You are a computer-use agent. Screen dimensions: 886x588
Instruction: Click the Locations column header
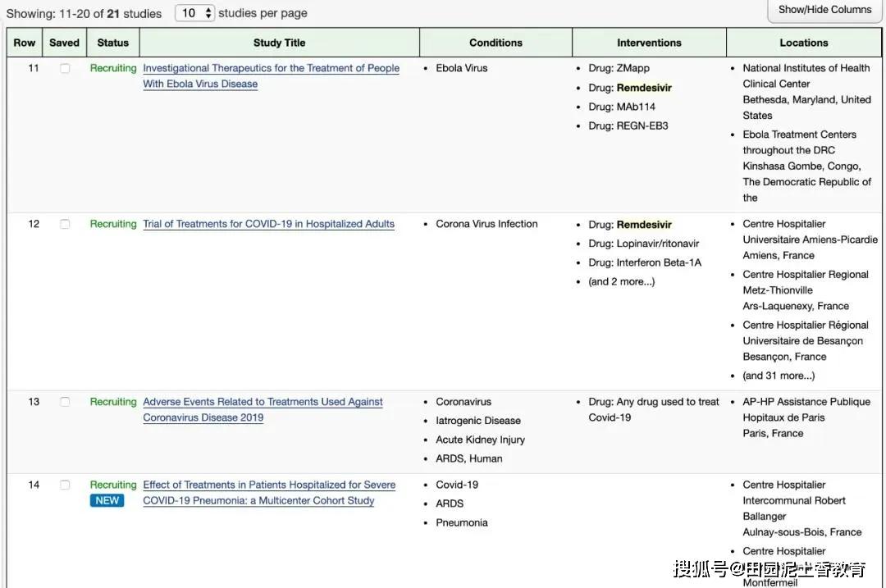click(803, 43)
